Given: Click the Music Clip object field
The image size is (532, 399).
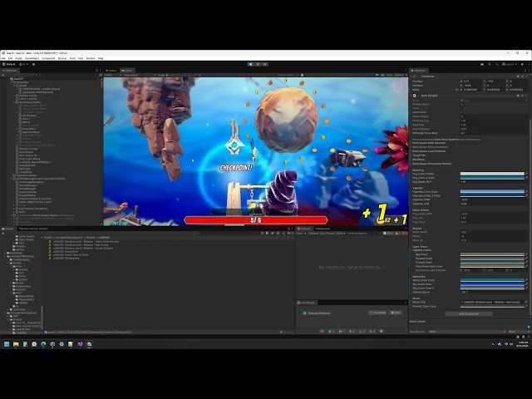Looking at the screenshot, I should [492, 302].
